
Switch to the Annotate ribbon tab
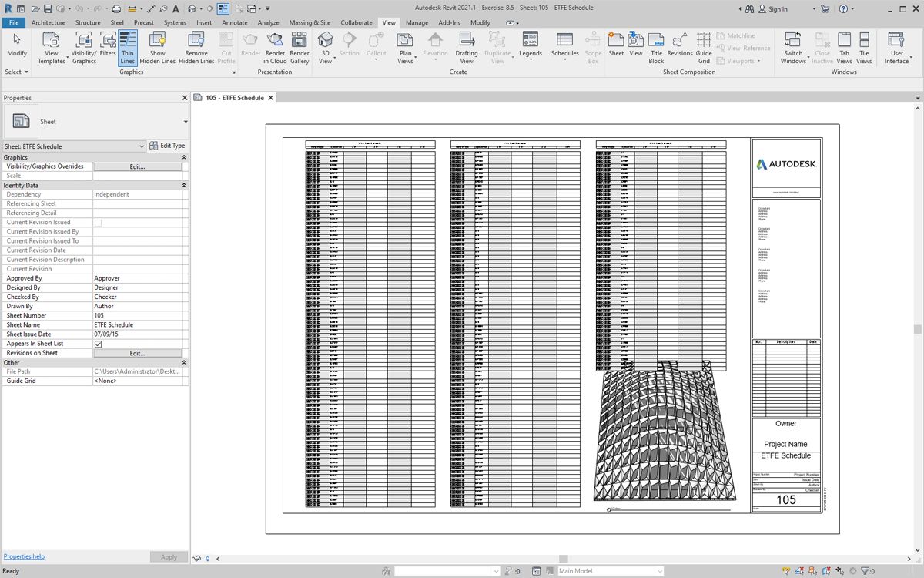point(235,23)
